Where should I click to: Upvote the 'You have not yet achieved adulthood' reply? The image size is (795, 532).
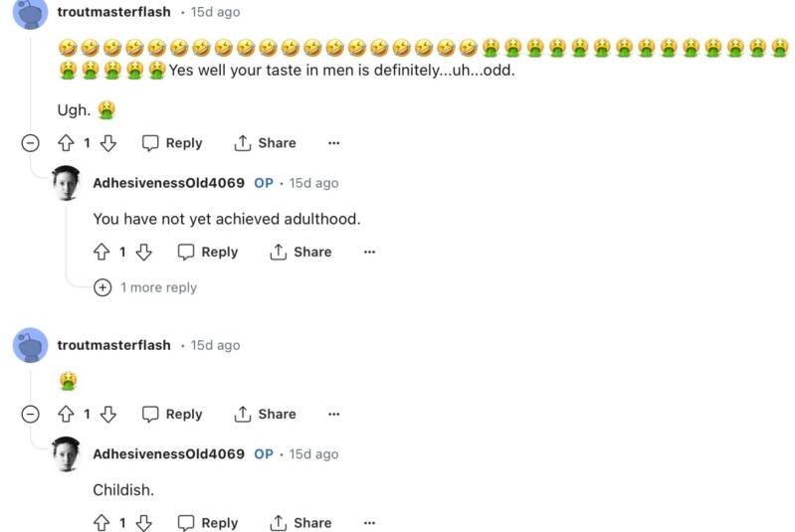101,252
